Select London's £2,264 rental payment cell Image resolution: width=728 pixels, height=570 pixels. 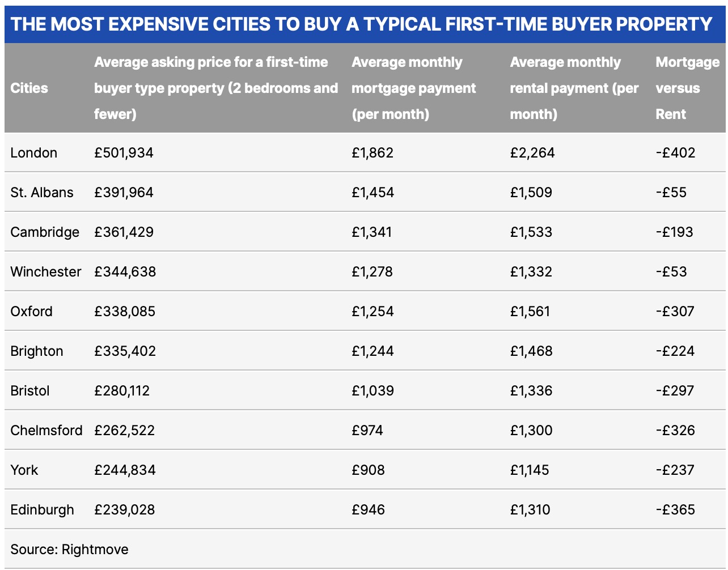[532, 153]
